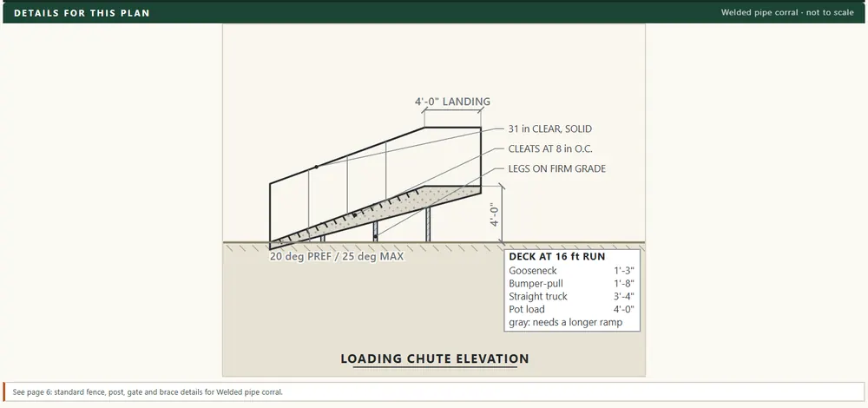The width and height of the screenshot is (868, 408).
Task: Click the vertical 4'-0" height dimension
Action: tap(495, 214)
